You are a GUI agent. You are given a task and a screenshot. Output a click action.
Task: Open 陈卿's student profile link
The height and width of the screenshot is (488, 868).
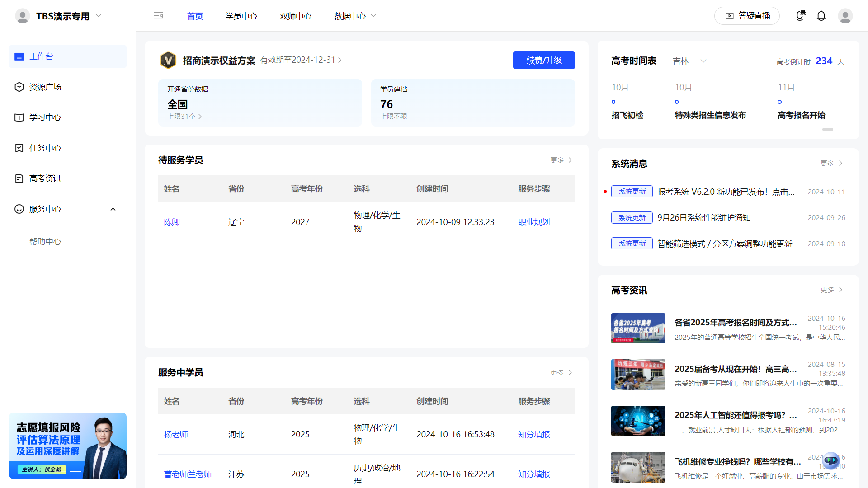pyautogui.click(x=172, y=222)
